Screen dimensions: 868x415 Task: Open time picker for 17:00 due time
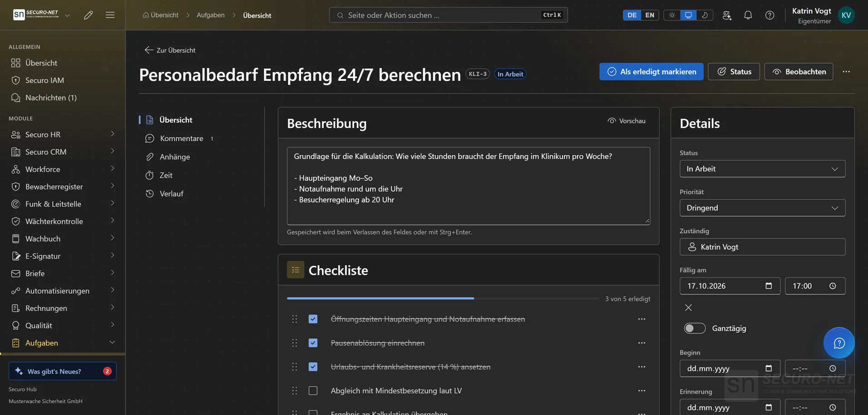pos(833,286)
